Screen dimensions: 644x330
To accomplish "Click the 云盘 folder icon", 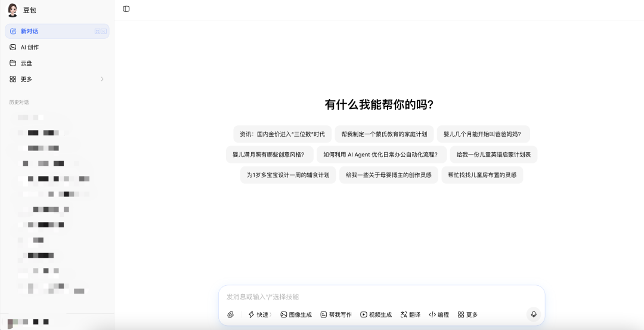I will pos(13,63).
